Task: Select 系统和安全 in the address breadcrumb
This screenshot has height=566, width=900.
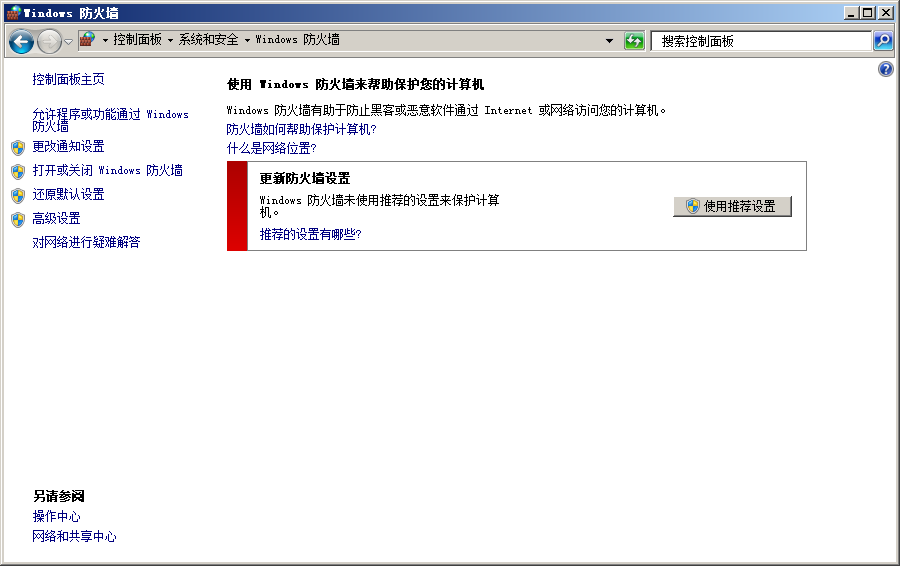Action: pyautogui.click(x=208, y=40)
